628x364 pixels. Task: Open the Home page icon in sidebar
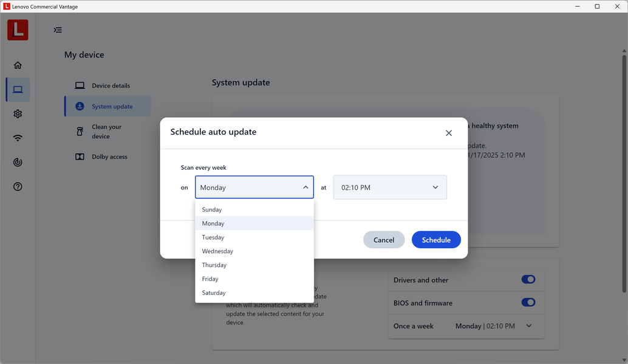(x=18, y=65)
